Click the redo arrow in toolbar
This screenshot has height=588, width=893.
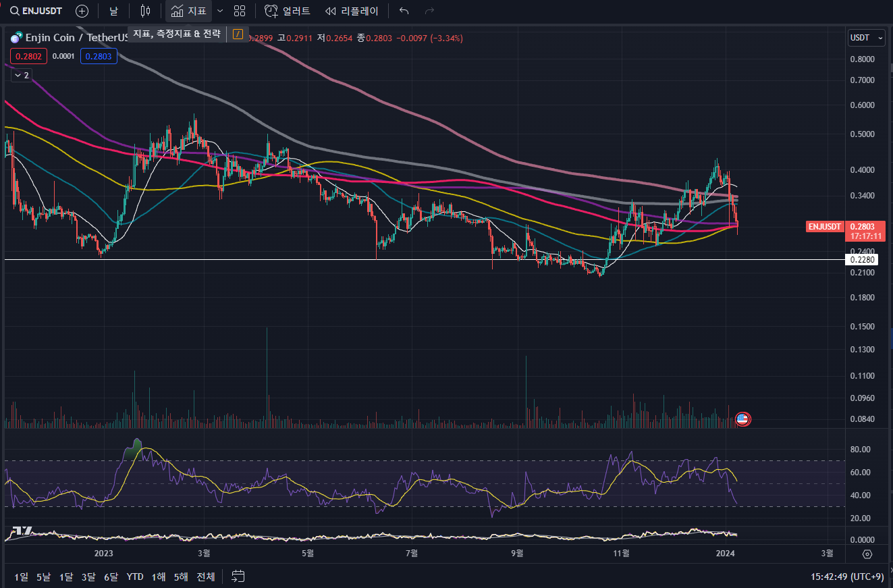[429, 11]
